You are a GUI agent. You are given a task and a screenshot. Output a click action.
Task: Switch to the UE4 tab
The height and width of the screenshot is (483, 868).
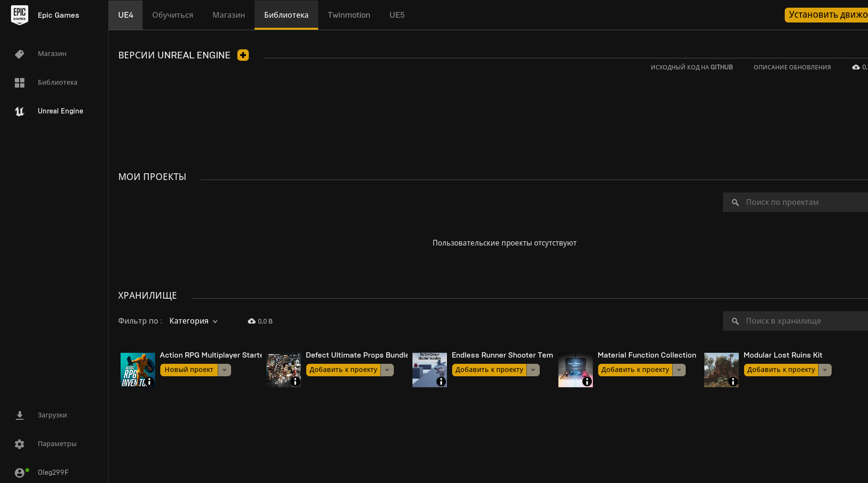click(126, 15)
